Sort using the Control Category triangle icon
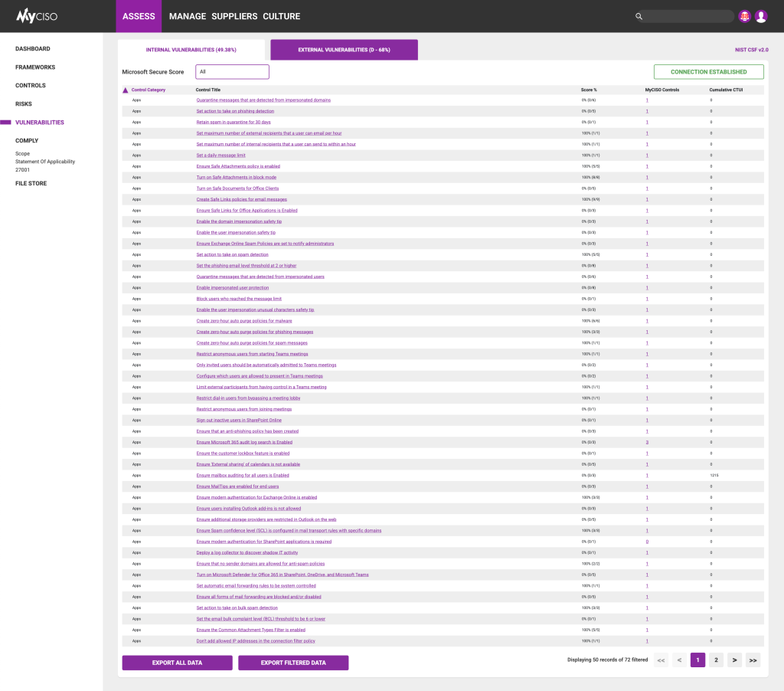The height and width of the screenshot is (691, 784). [125, 90]
